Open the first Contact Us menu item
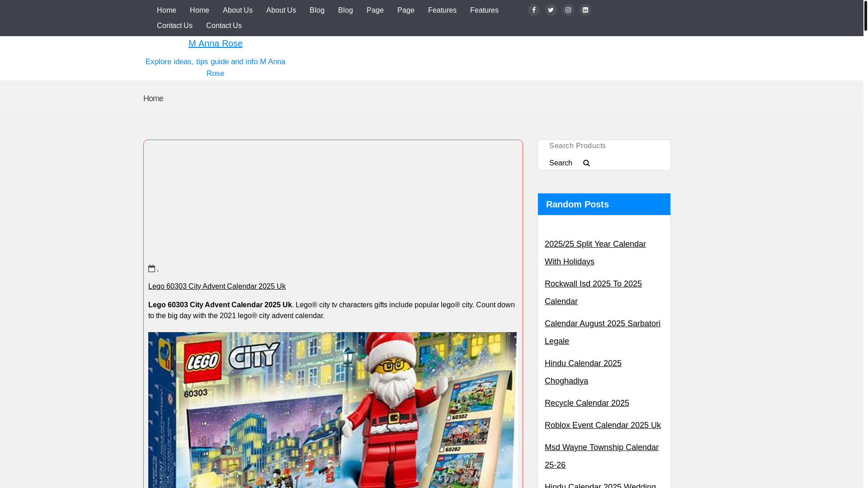The image size is (868, 488). 175,26
